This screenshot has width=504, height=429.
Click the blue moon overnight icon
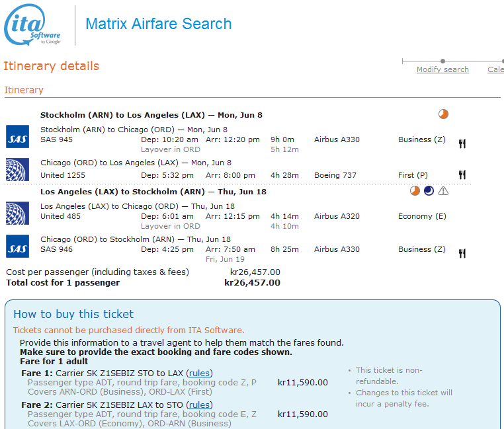[429, 191]
